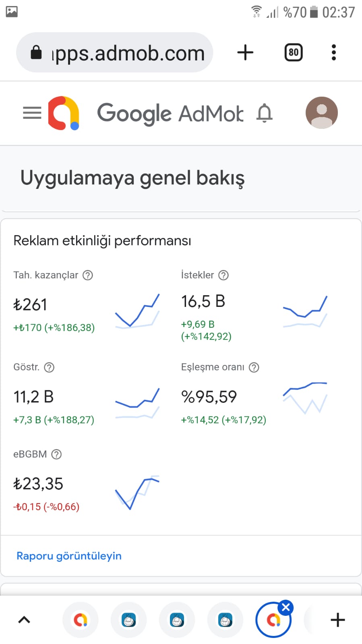Switch to the second tab in bottom strip
This screenshot has height=644, width=362.
point(129,620)
